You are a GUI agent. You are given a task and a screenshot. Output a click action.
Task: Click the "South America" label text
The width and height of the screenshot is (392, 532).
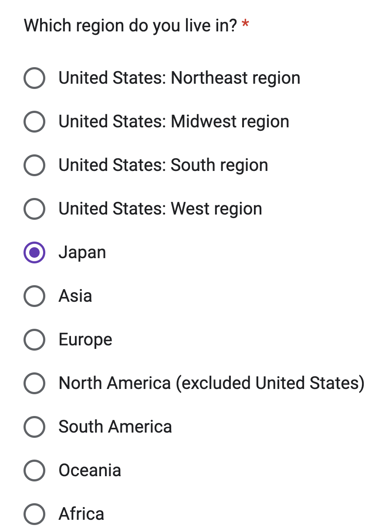point(115,427)
